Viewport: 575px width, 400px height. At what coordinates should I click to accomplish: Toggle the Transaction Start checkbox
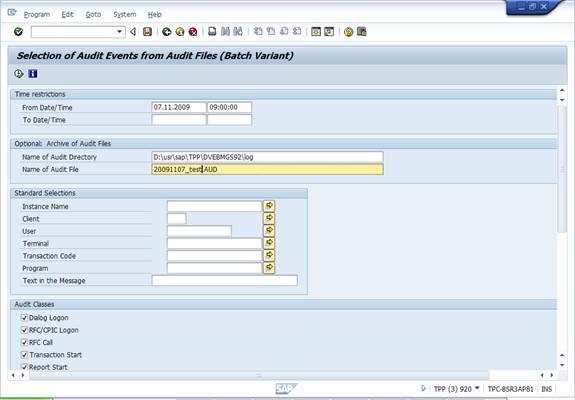(x=24, y=355)
